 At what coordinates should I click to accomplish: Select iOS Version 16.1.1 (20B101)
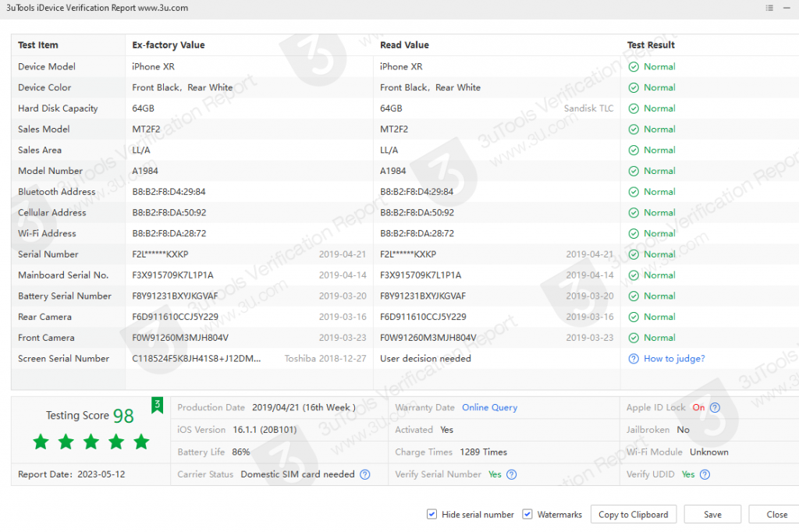265,430
